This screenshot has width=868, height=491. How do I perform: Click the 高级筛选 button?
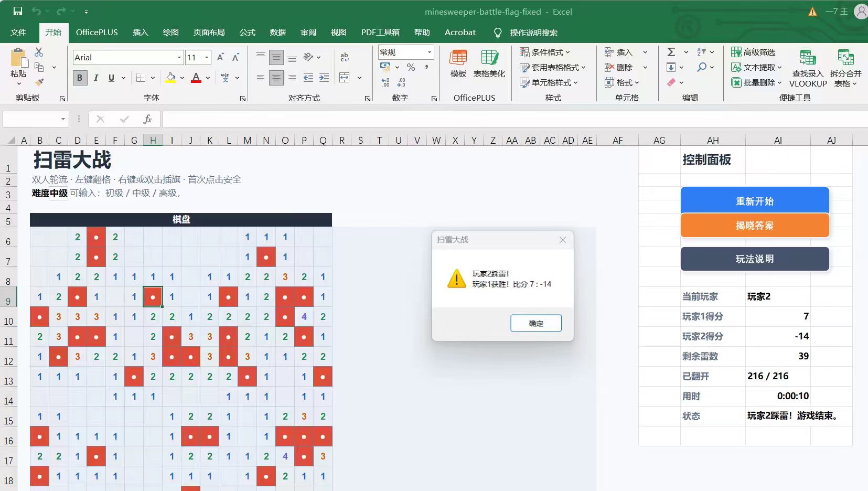(x=753, y=52)
